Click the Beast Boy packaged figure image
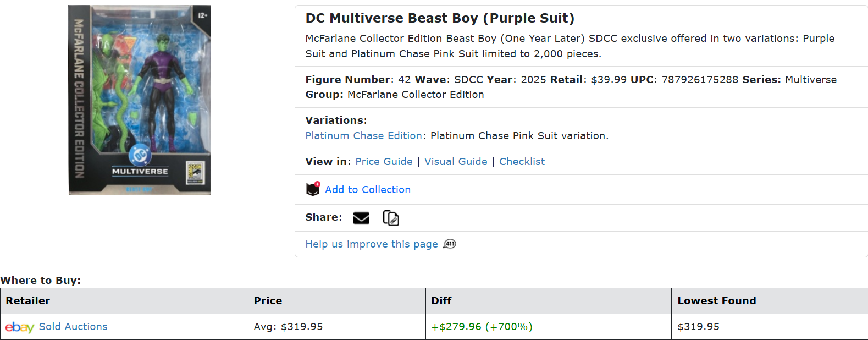This screenshot has width=868, height=340. (140, 100)
